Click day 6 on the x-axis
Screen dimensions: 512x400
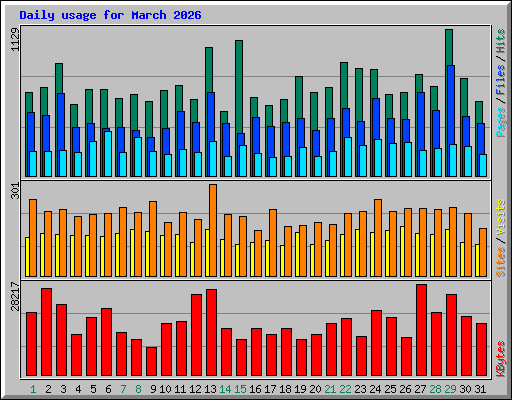pos(108,389)
